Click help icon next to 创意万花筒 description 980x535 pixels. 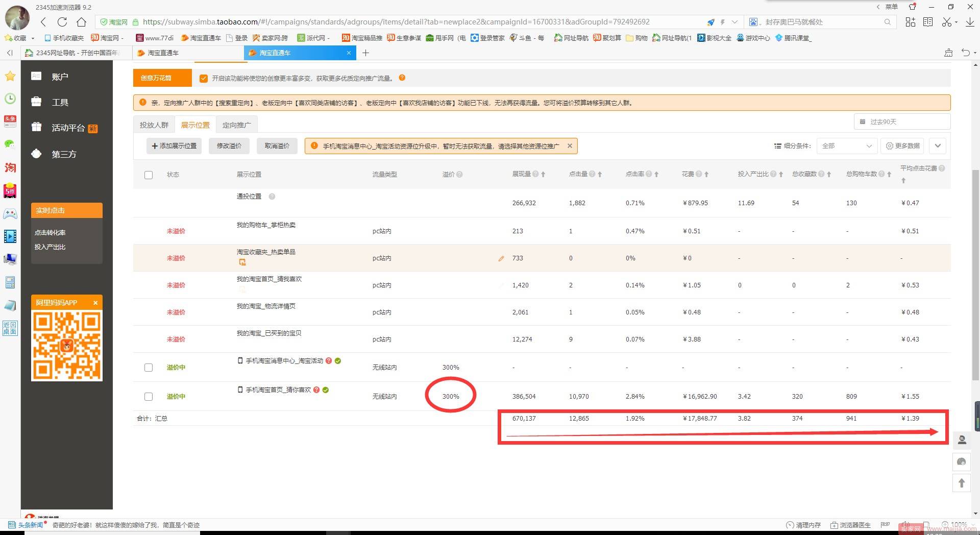click(x=402, y=78)
